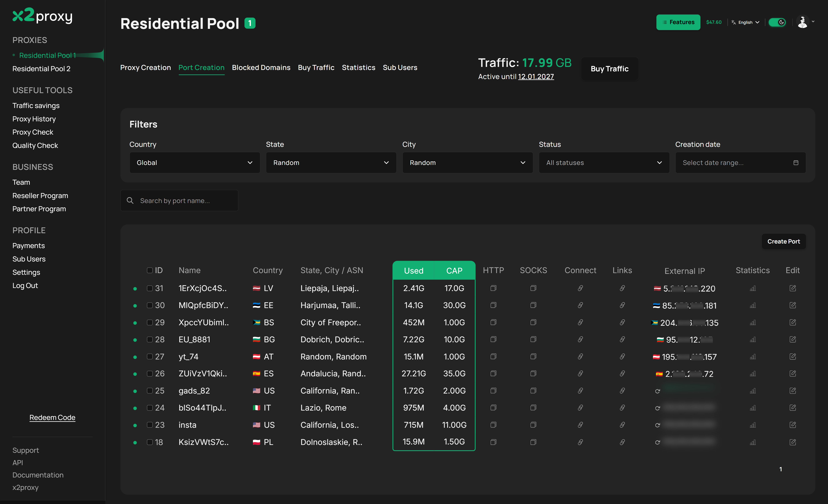828x504 pixels.
Task: Copy HTTP proxy for port 25
Action: [493, 390]
